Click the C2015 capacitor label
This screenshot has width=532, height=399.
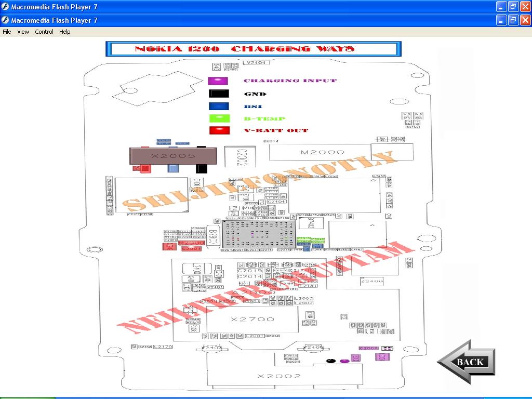pyautogui.click(x=250, y=271)
